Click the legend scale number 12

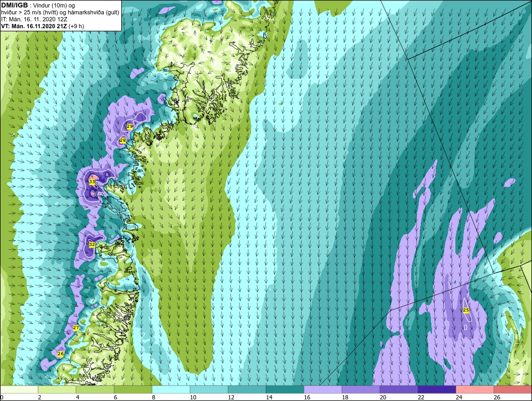(x=231, y=397)
